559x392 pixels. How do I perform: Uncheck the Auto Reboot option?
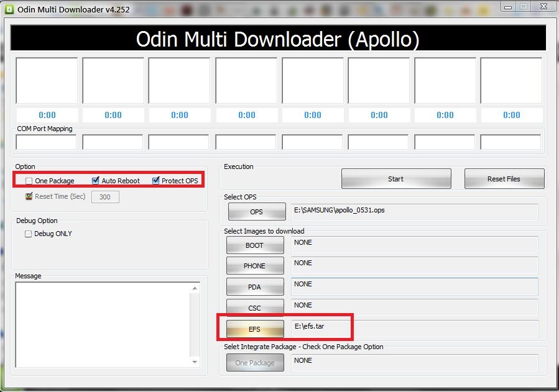pos(96,181)
